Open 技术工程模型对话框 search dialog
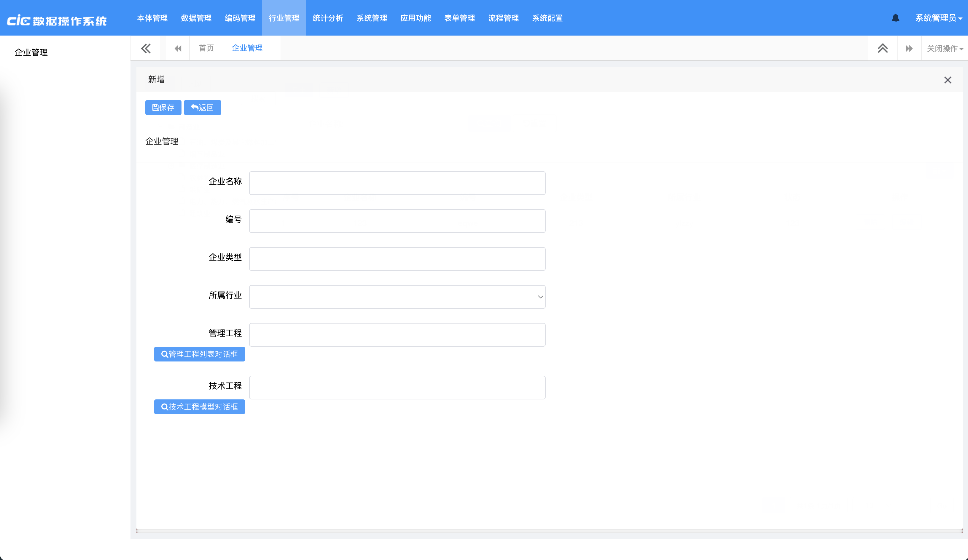The image size is (968, 560). click(199, 407)
